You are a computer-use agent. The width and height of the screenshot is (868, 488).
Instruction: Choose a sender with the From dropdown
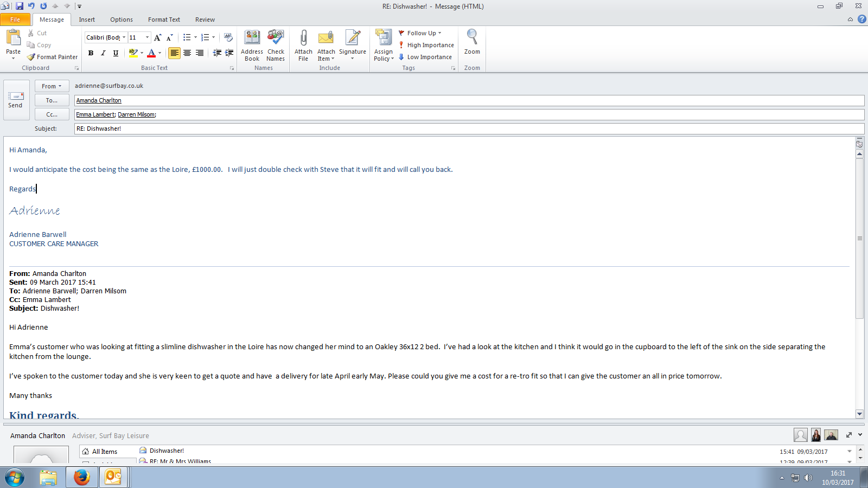pos(52,86)
